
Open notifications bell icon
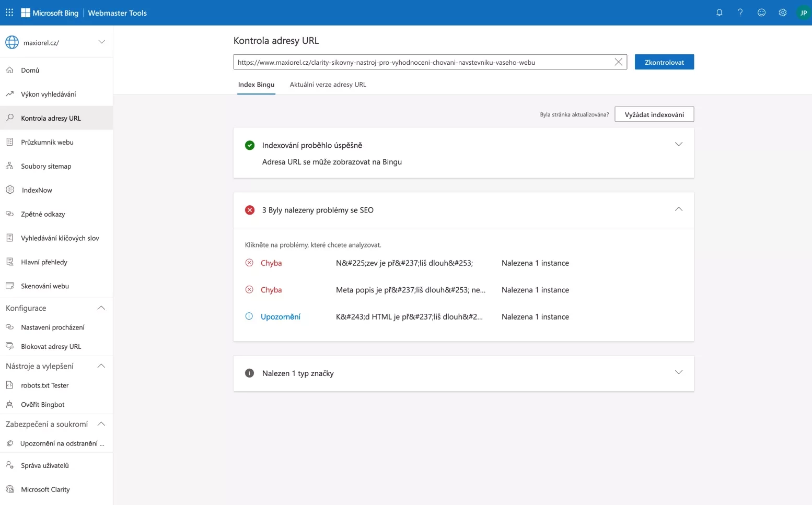[x=719, y=13]
